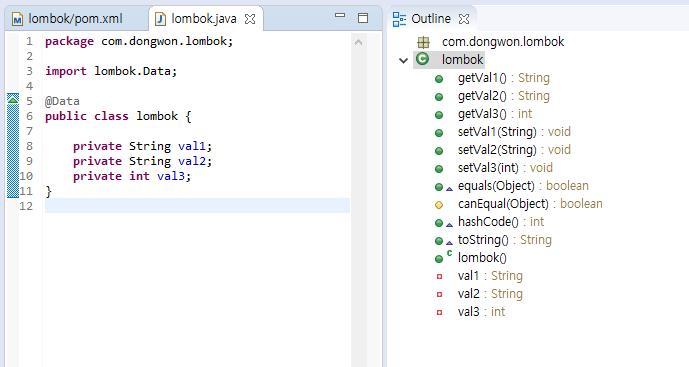The image size is (689, 367).
Task: Click the public method icon of setVal2(String)
Action: pyautogui.click(x=439, y=151)
